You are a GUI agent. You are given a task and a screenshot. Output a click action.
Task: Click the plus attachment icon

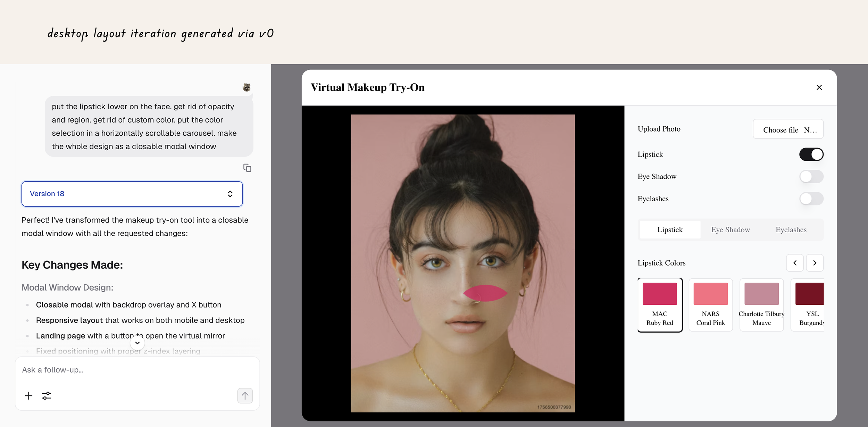[29, 396]
